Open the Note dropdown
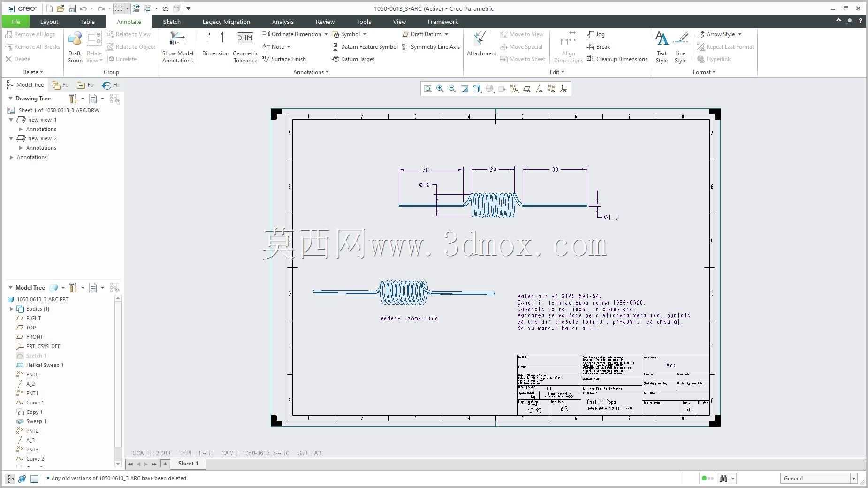The width and height of the screenshot is (868, 488). click(x=289, y=47)
